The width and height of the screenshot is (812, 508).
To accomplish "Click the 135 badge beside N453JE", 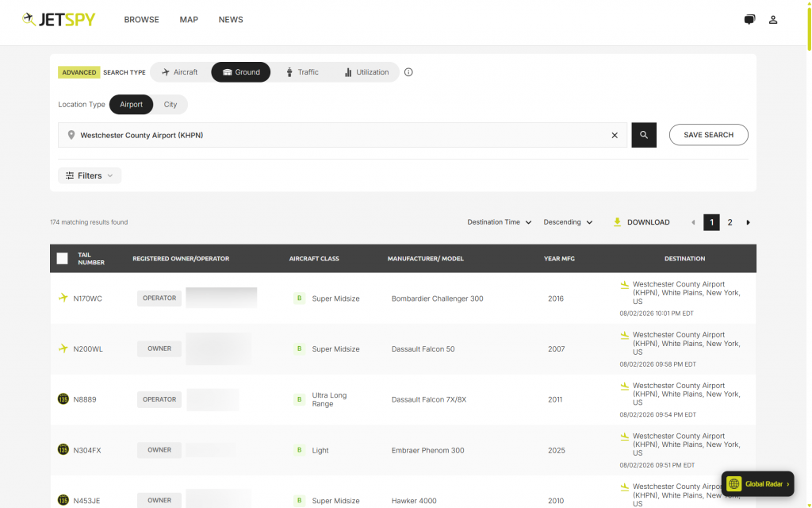I will pyautogui.click(x=63, y=500).
